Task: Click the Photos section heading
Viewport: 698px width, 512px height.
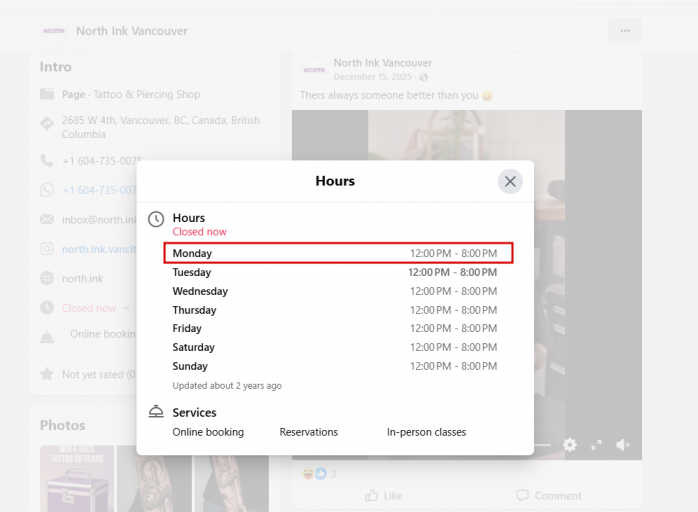Action: [62, 425]
